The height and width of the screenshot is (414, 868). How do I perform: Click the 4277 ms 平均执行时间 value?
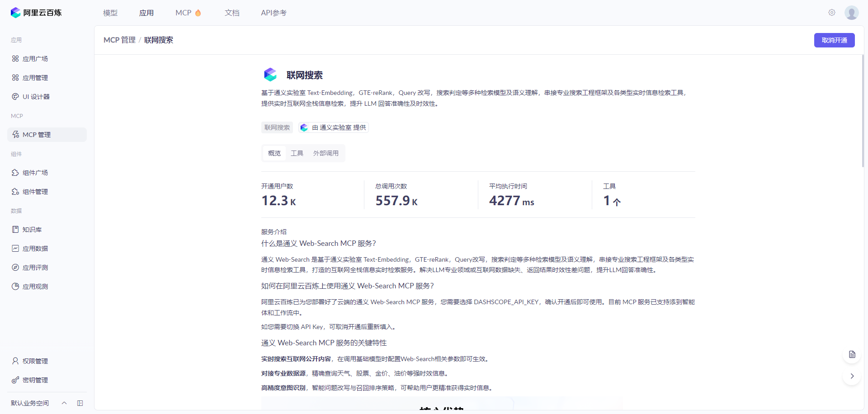tap(512, 201)
